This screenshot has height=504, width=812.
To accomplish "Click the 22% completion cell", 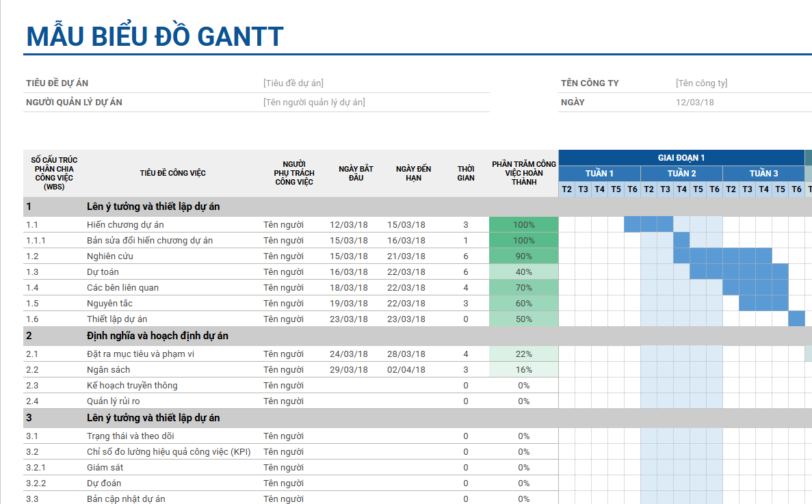I will point(523,354).
